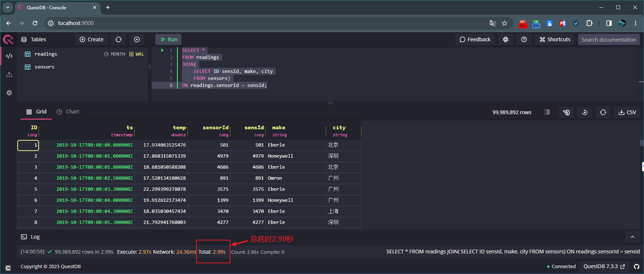Click the Search documentation field
The image size is (644, 274).
[x=609, y=39]
